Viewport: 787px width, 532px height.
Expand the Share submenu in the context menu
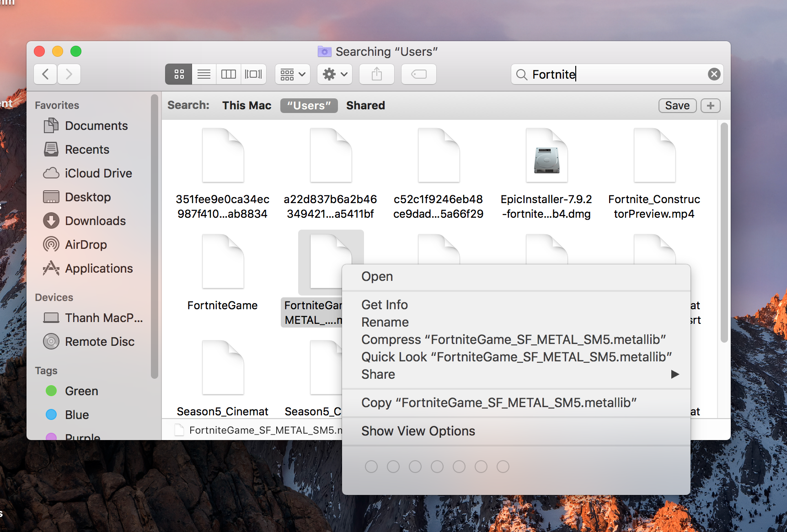click(x=516, y=375)
